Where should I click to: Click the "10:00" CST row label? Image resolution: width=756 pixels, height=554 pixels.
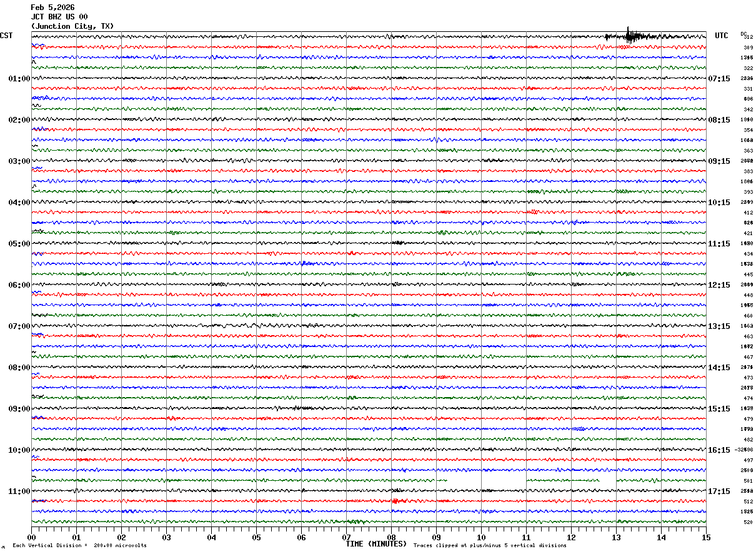pyautogui.click(x=19, y=450)
